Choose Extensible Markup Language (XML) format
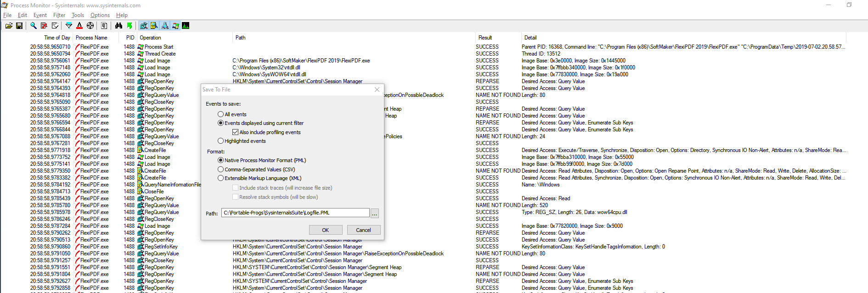This screenshot has height=293, width=868. click(x=259, y=178)
